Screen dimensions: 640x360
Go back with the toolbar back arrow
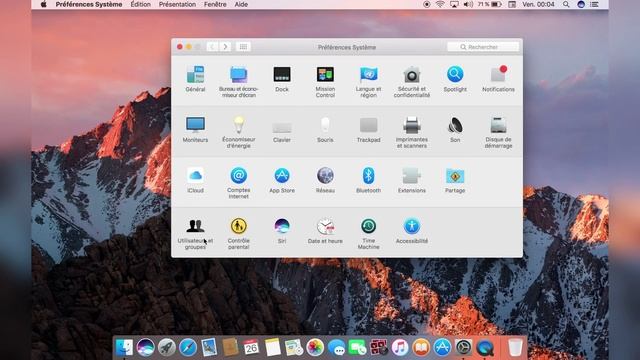click(212, 47)
